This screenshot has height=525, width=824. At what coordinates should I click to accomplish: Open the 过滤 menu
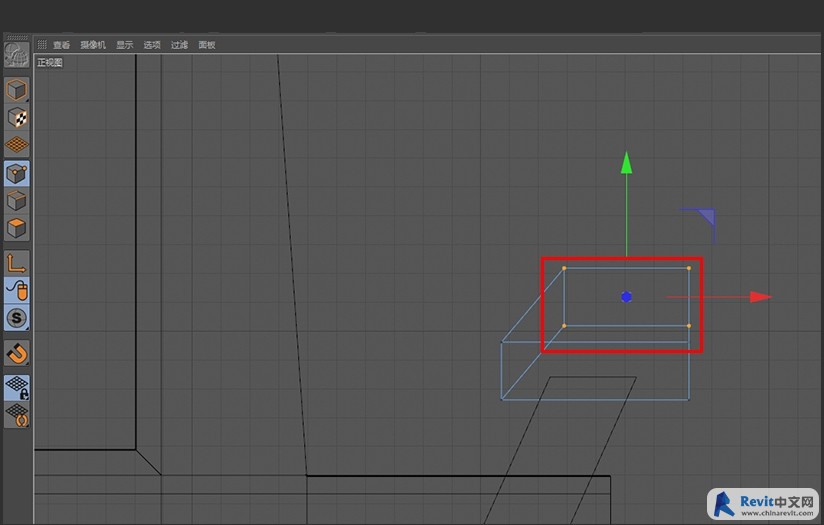click(179, 45)
